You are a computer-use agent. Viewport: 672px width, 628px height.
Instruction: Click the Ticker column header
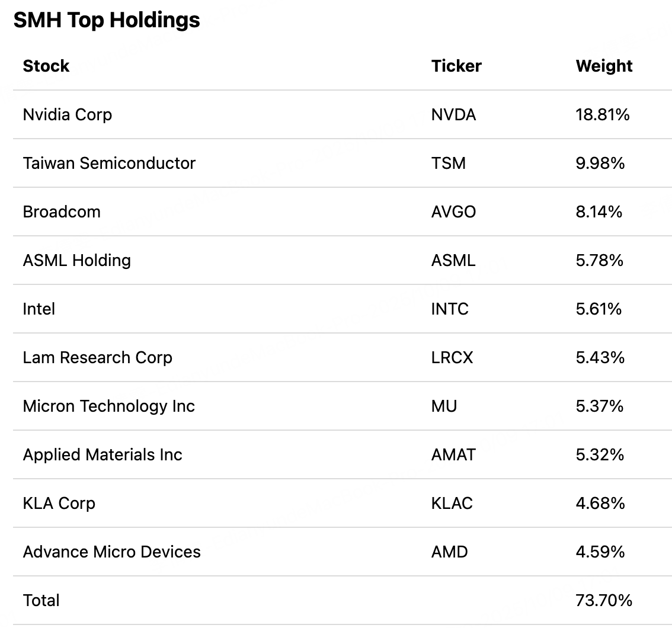456,66
